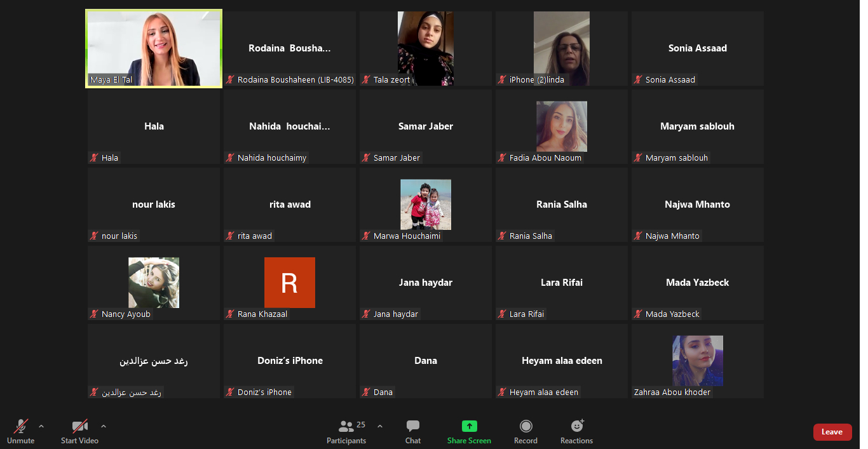Click muted mic icon beside Samar Jaber label
Screen dimensions: 868x449
point(366,158)
